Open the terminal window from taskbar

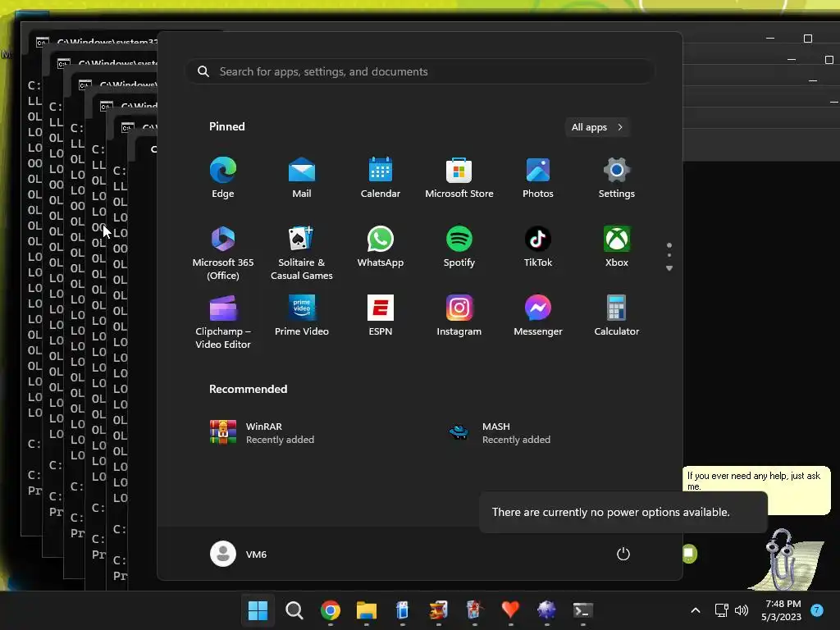point(583,610)
